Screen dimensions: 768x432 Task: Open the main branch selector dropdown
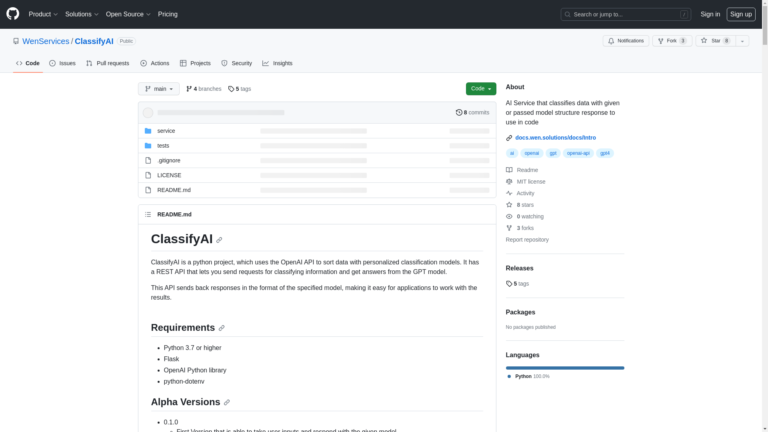click(x=159, y=89)
